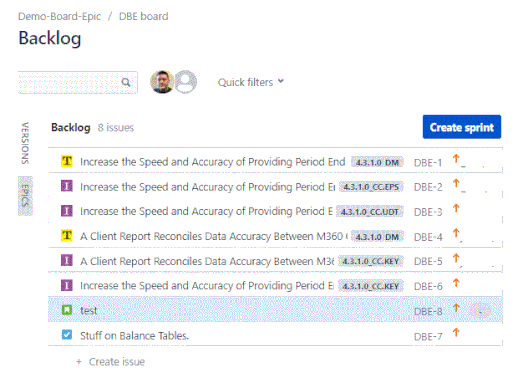Screen dimensions: 523x383
Task: Click the purple issue type icon for DBE-2
Action: pos(67,186)
